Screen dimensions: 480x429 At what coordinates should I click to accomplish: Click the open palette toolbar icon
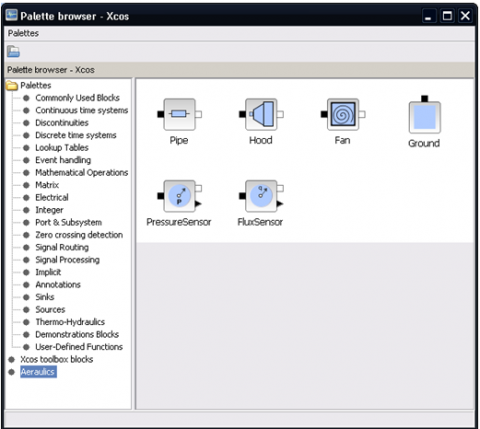pyautogui.click(x=13, y=51)
